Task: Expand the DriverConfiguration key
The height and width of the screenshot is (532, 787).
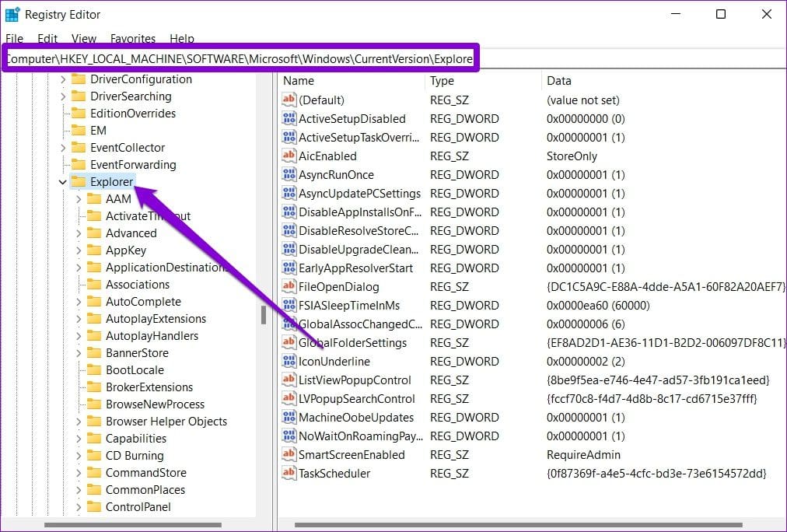Action: 63,79
